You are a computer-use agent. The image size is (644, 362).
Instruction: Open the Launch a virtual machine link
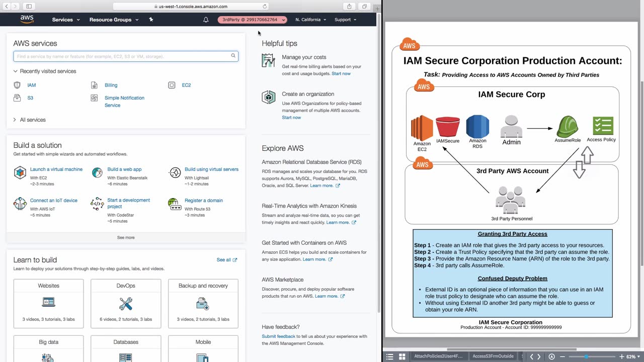click(x=56, y=169)
